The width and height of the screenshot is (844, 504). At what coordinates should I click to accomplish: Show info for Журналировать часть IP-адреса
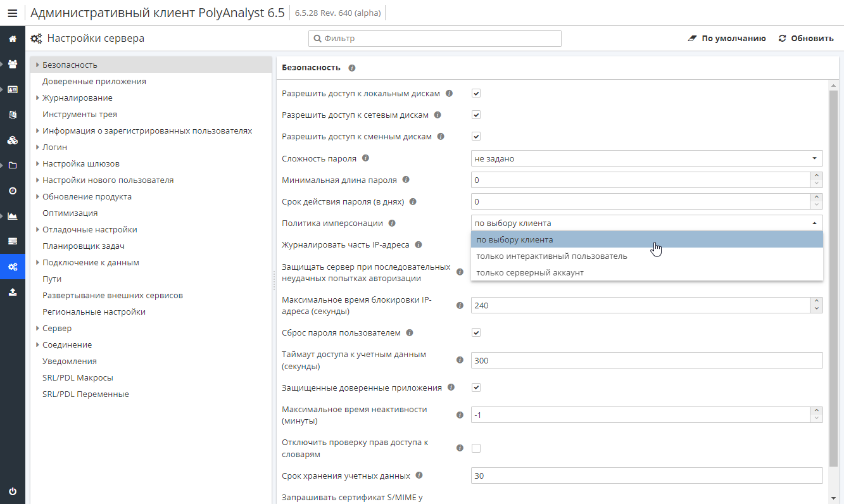(x=418, y=244)
